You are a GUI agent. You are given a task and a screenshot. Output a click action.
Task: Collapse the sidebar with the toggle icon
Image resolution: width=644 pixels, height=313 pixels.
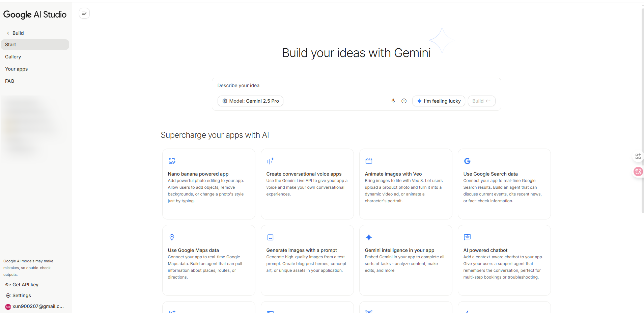(x=84, y=13)
